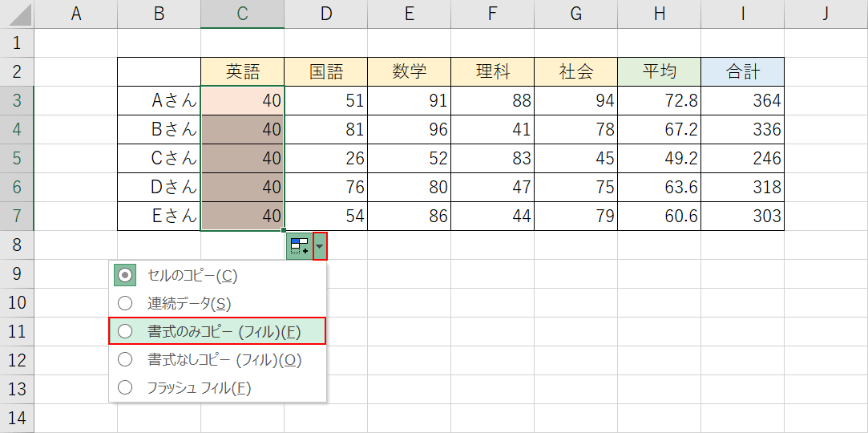Select column D header
Image resolution: width=868 pixels, height=433 pixels.
point(326,14)
